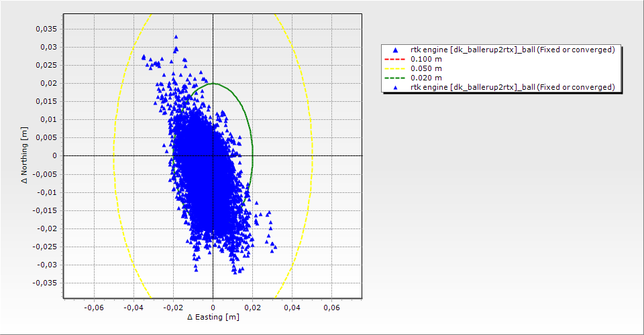Screen dimensions: 644x335
Task: Click the -0,04 easting axis label
Action: (x=133, y=308)
